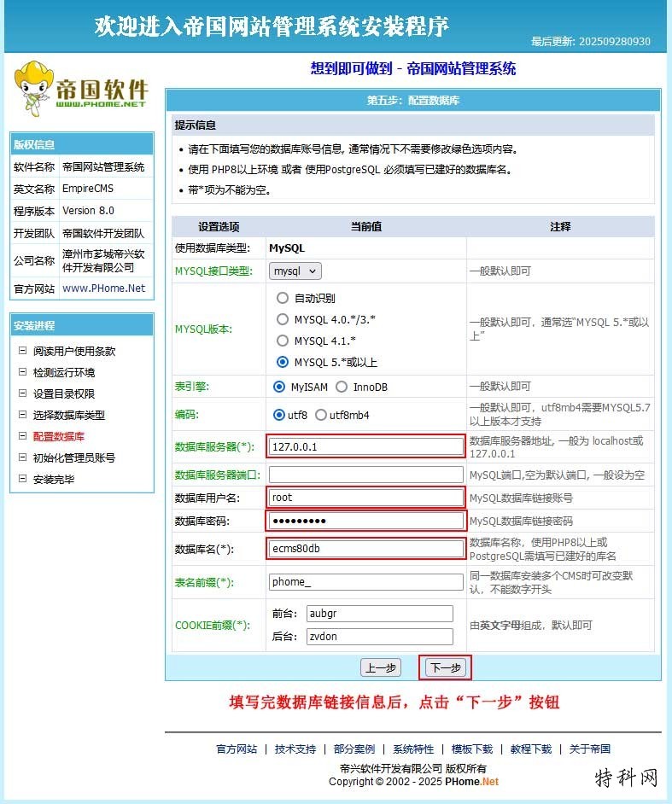Open the 技术支持 footer link
The height and width of the screenshot is (804, 672).
point(295,749)
